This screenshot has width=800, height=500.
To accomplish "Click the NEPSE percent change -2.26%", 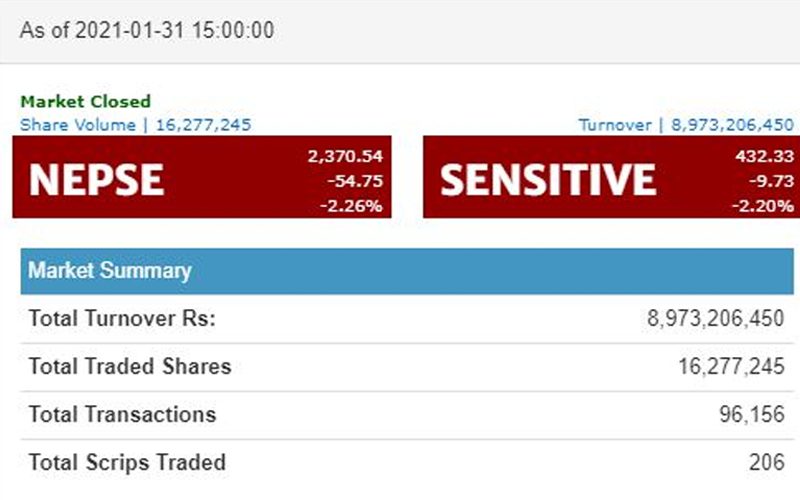I will point(355,206).
